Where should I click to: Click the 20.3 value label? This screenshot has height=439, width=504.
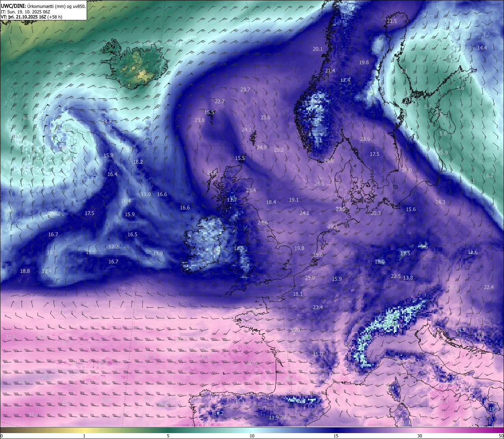point(376,213)
